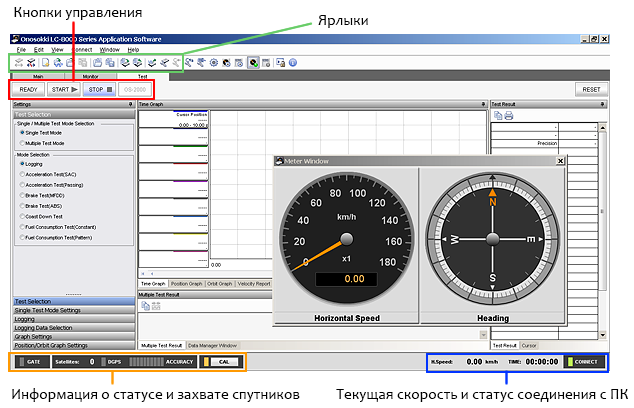Pin the Settings panel
Viewport: 634px width, 408px height.
(130, 104)
